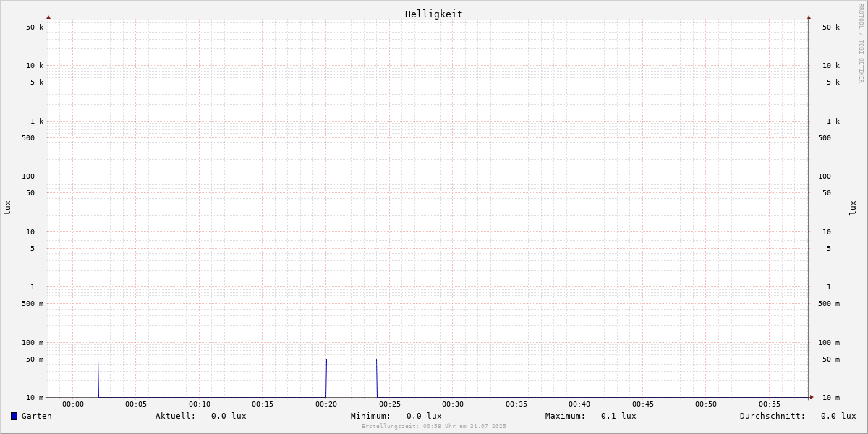Image resolution: width=868 pixels, height=434 pixels.
Task: Click the RRDTOOL / TOBI OETIKER watermark
Action: [861, 43]
